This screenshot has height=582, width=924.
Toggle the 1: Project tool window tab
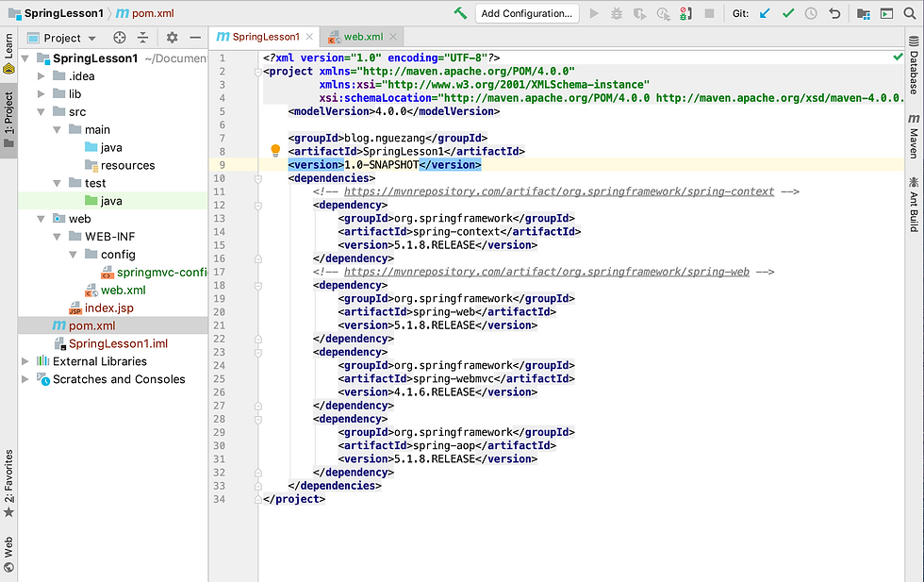click(x=8, y=121)
